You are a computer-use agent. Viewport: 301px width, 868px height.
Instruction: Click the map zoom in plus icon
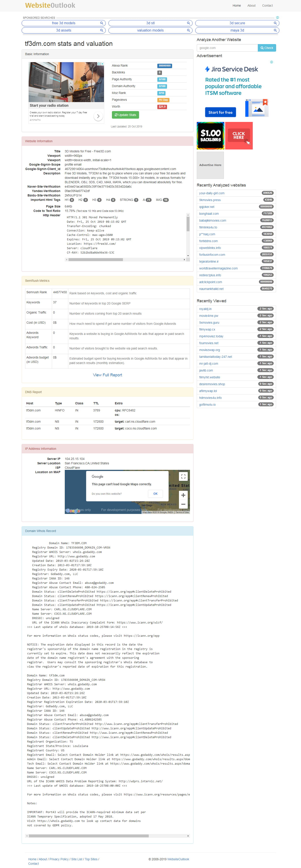point(183,495)
